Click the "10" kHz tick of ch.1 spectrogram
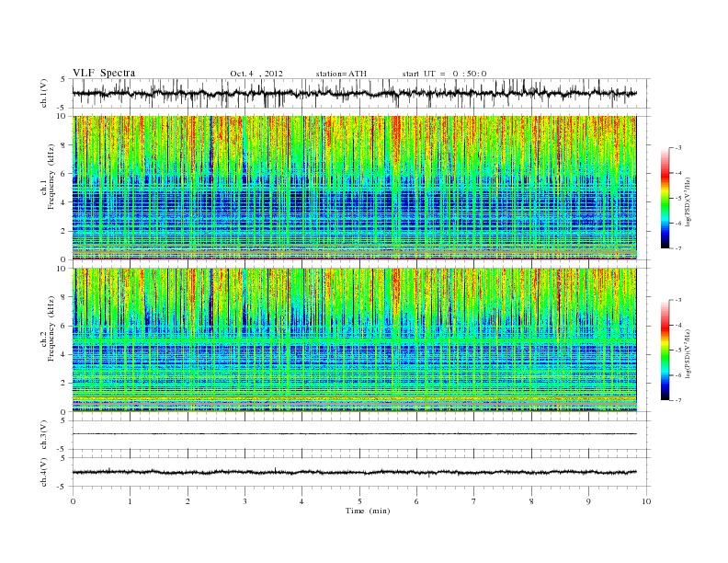The height and width of the screenshot is (563, 728). [x=63, y=116]
